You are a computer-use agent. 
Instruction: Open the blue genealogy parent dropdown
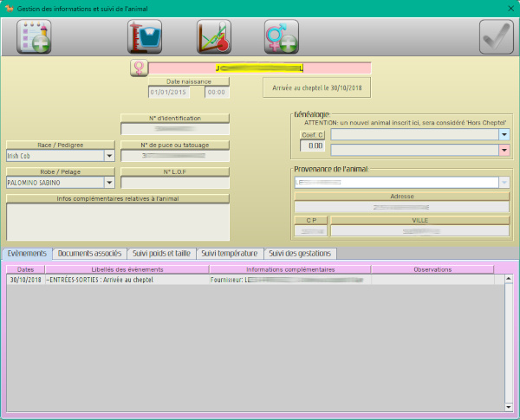[x=504, y=135]
